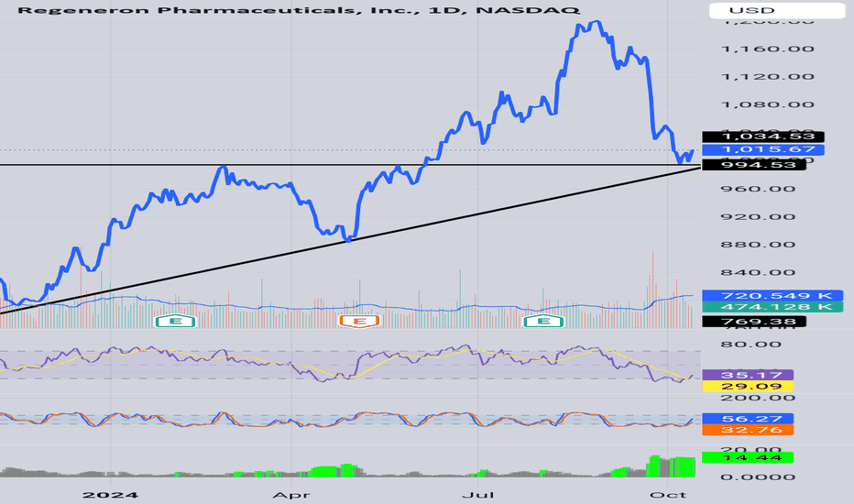Screen dimensions: 854x504
Task: Click the 0.0000 bottom indicator scale label
Action: (x=760, y=477)
